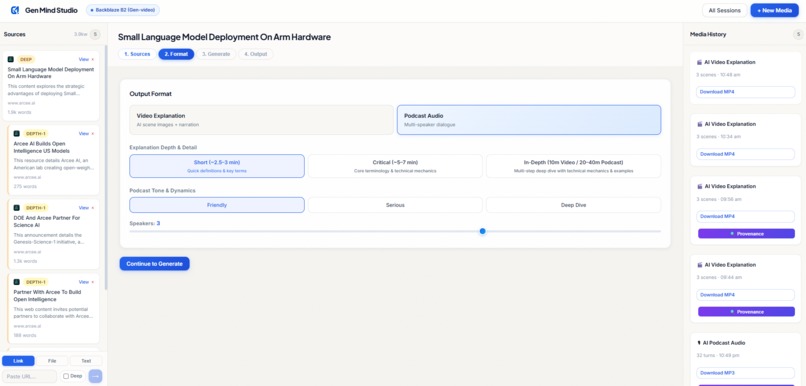Switch source input to Link tab

click(18, 361)
